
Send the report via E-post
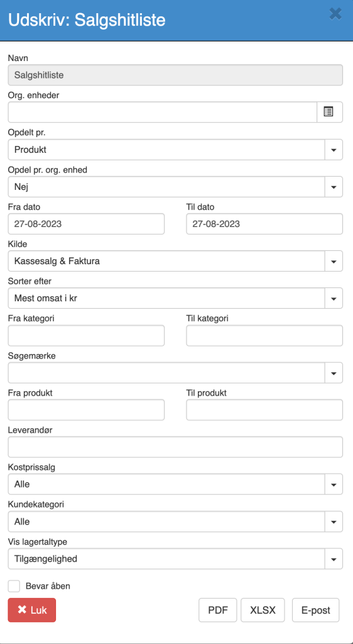click(x=316, y=610)
